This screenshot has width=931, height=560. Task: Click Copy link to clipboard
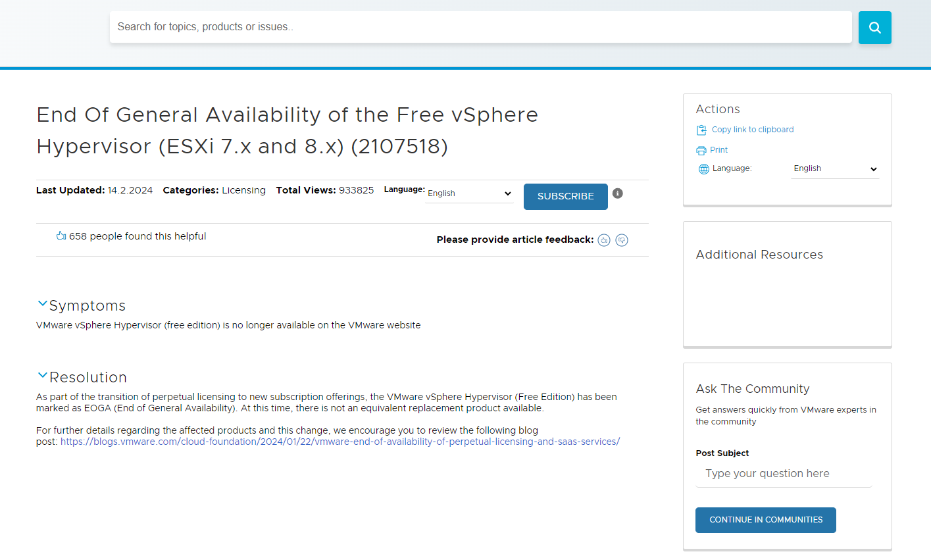point(753,130)
